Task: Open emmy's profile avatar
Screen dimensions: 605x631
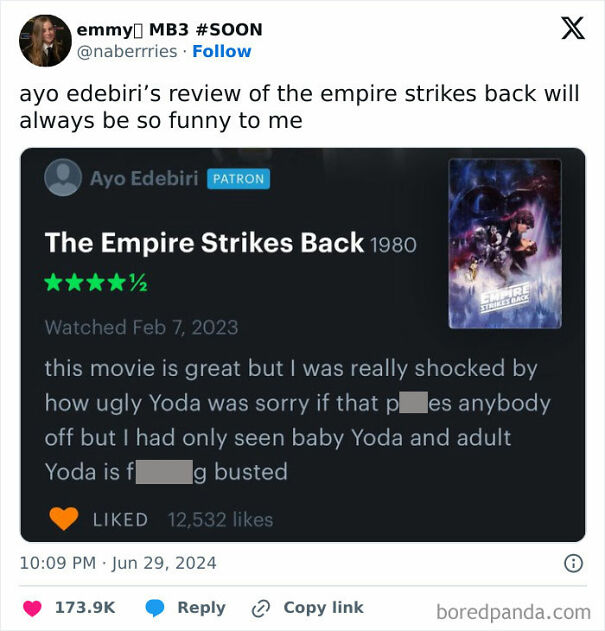Action: pos(45,41)
